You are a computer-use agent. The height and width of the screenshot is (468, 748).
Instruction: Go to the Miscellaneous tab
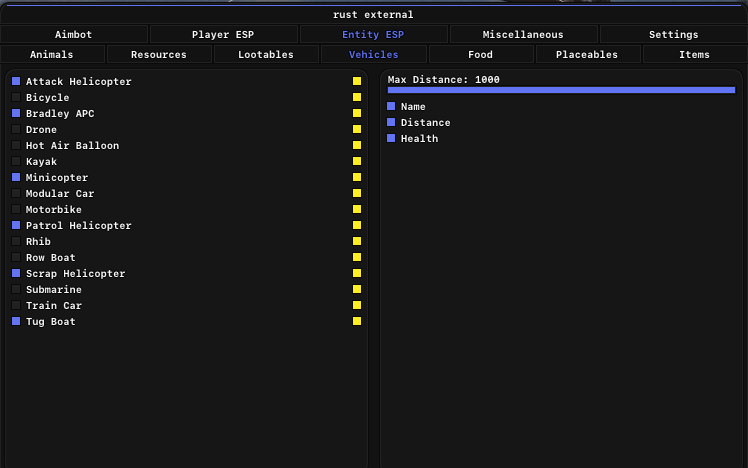(x=523, y=34)
